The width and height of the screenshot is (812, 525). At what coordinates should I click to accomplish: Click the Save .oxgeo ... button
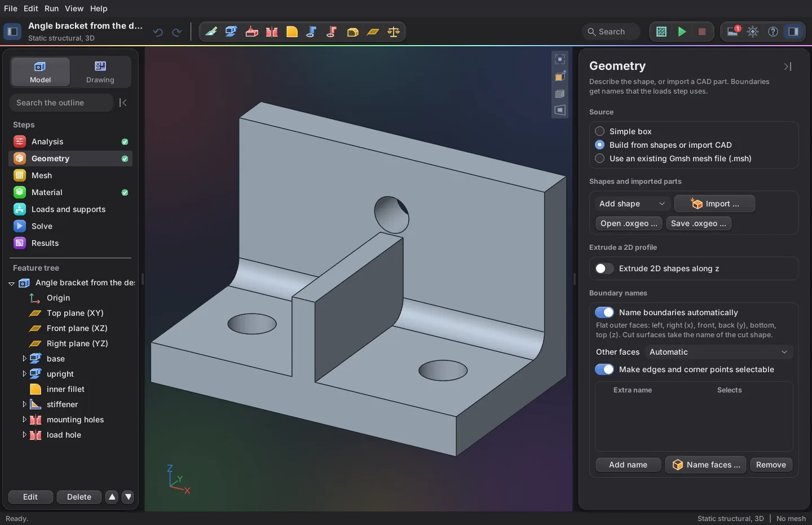click(x=699, y=223)
